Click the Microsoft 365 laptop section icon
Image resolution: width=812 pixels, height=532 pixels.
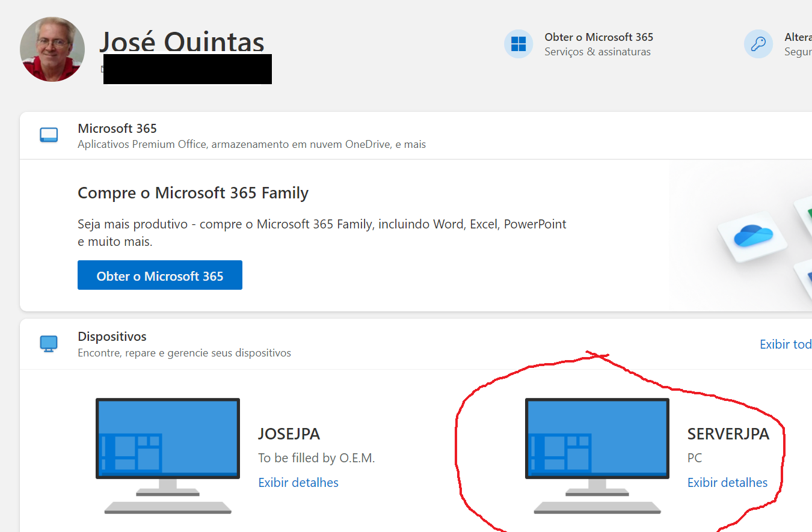49,135
